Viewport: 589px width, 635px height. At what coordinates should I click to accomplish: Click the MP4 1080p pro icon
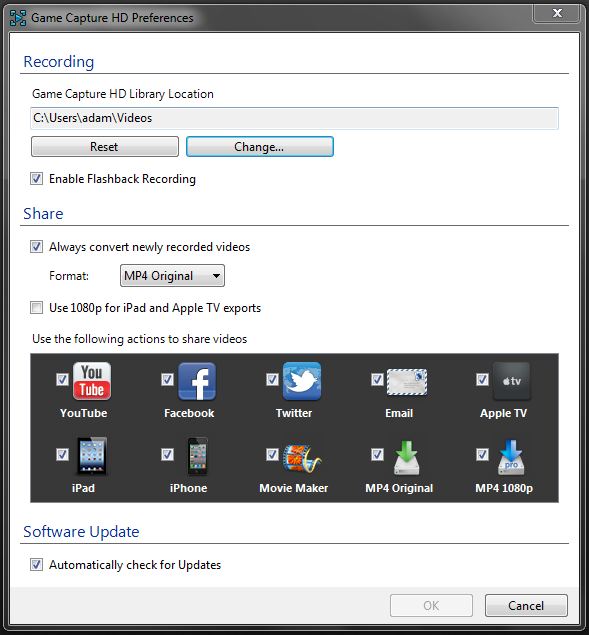pos(511,457)
